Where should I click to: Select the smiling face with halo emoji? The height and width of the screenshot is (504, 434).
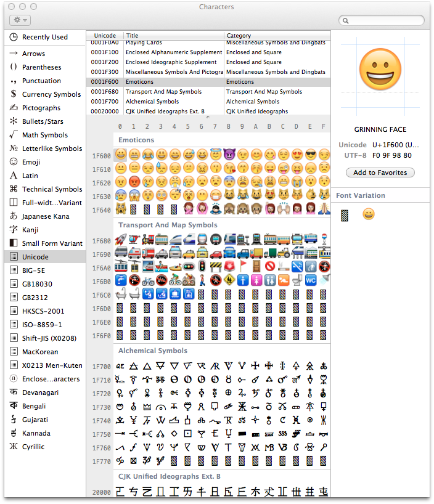pos(216,154)
